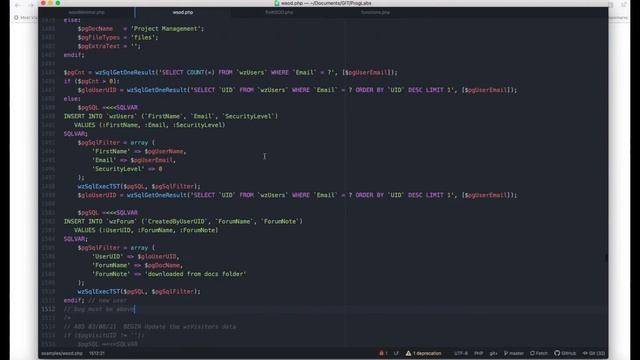Viewport: 640px width, 360px height.
Task: Click the INSERT INTO 'wzUsers' line
Action: point(171,116)
